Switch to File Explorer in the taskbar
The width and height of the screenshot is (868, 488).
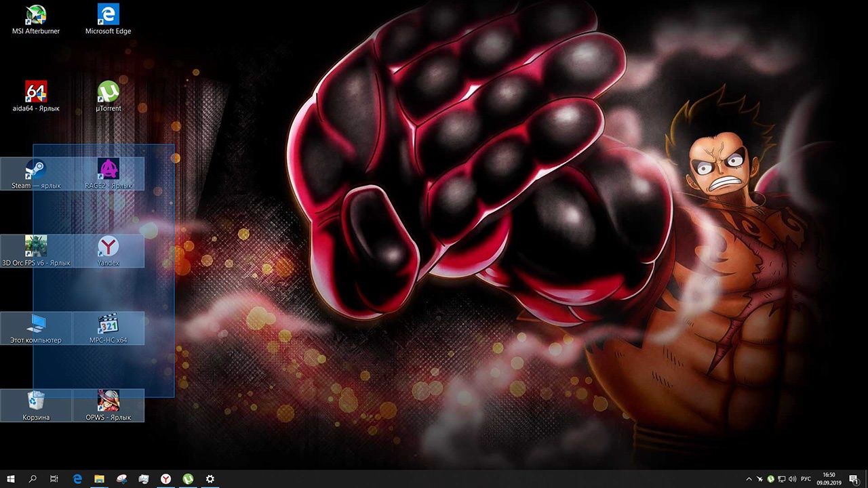99,479
